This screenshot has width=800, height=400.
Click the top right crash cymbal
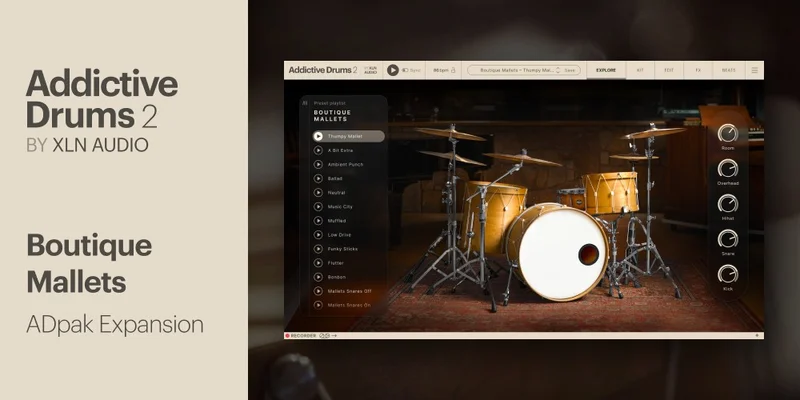pos(653,133)
